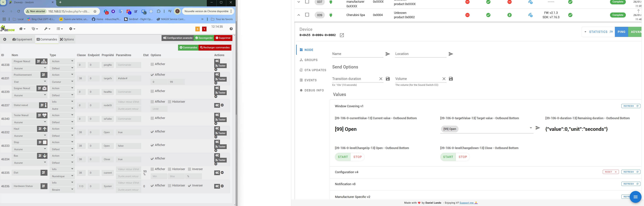Click the PING button for the device

pos(621,32)
